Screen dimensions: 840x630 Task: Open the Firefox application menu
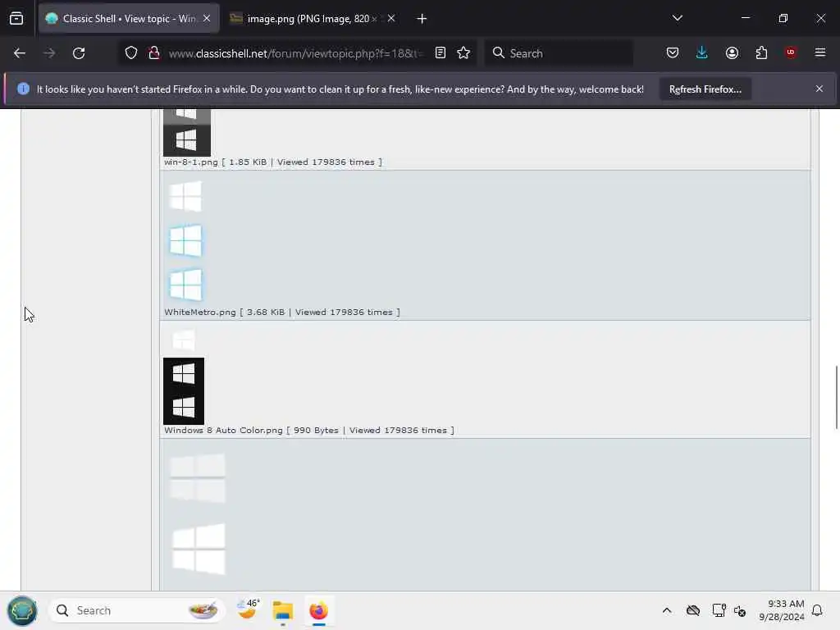point(820,52)
